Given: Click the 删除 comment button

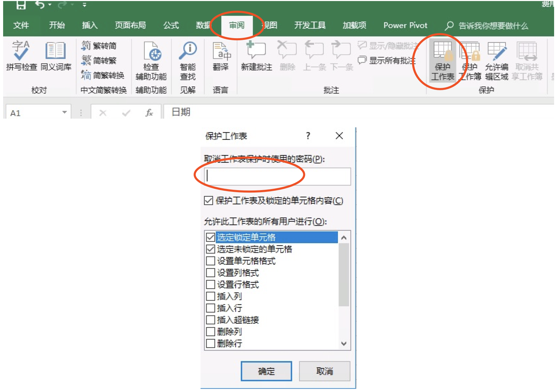Looking at the screenshot, I should click(287, 56).
